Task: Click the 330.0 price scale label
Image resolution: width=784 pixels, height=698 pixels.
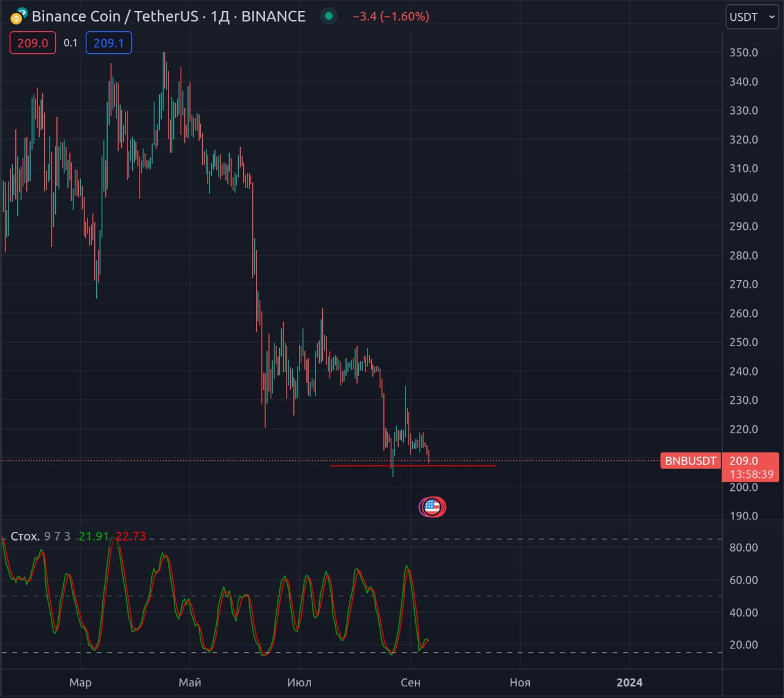Action: point(744,110)
